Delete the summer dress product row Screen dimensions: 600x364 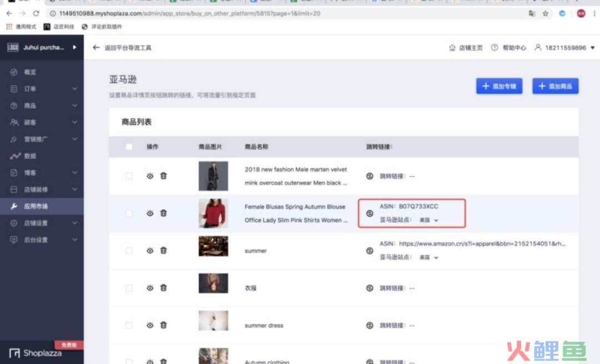(163, 325)
